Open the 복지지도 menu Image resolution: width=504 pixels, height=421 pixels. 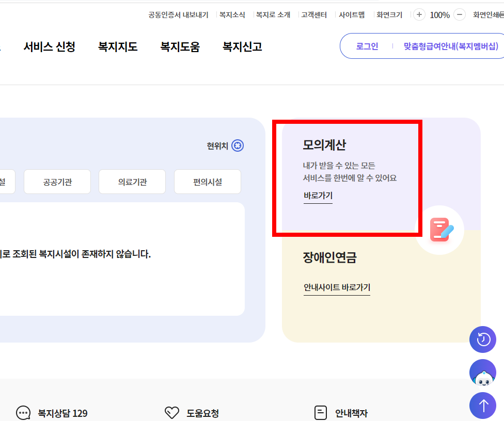click(x=117, y=46)
